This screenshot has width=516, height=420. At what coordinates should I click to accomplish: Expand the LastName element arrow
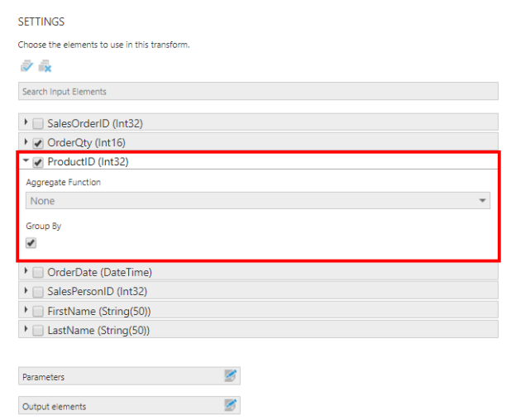point(26,329)
